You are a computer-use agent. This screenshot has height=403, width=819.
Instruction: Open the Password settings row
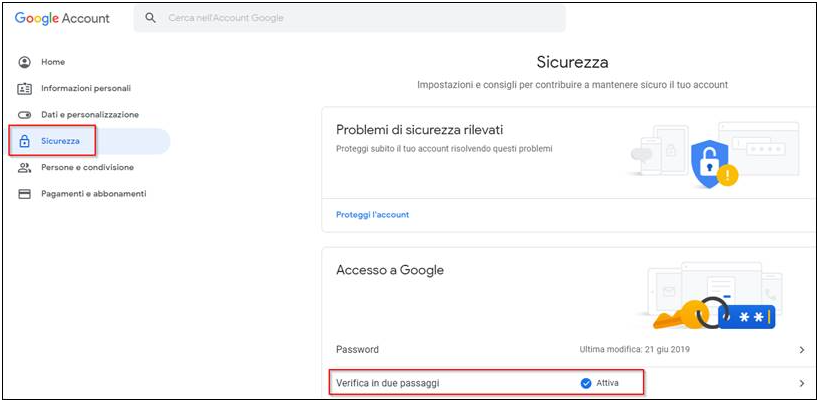[570, 350]
